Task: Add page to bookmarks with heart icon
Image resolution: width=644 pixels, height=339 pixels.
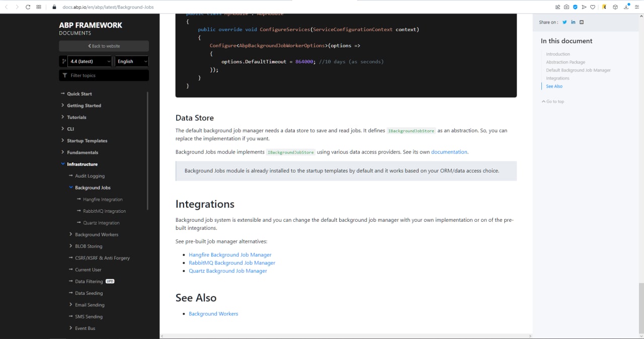Action: 592,7
